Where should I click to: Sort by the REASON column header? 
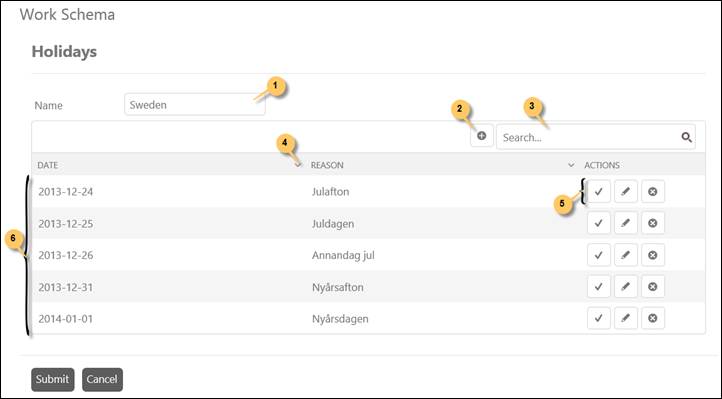click(x=327, y=165)
